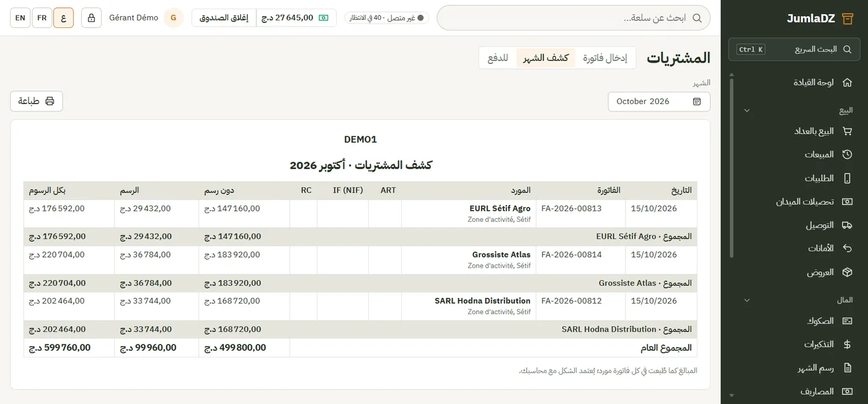Click the sales history clock icon

(x=847, y=154)
